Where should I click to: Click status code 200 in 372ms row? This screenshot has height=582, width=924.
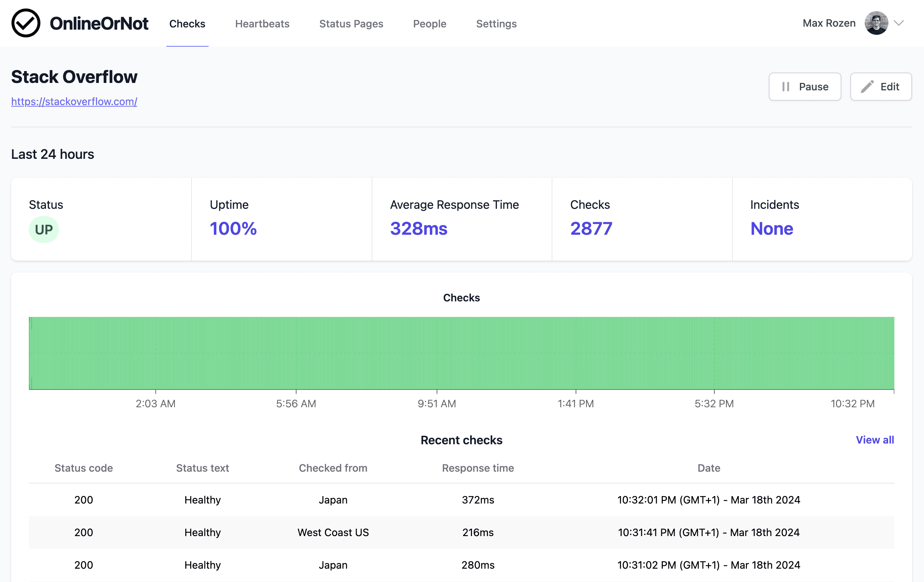pos(84,499)
